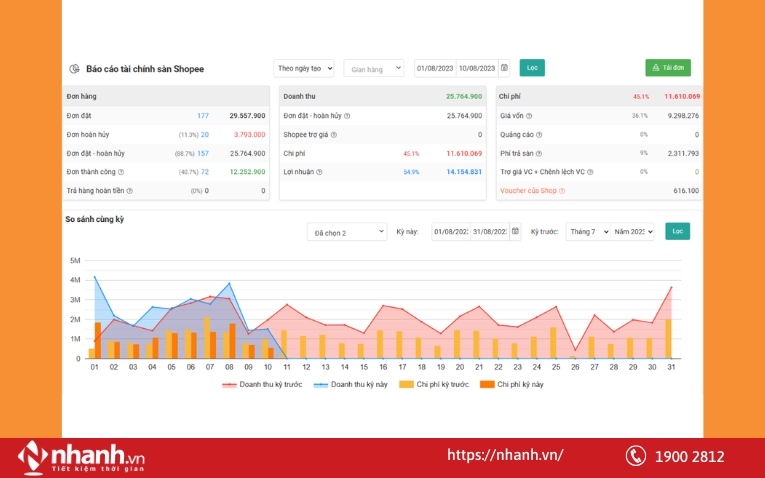Screen dimensions: 765x478
Task: Click help icon beside Shopee trợ giá
Action: [x=334, y=135]
